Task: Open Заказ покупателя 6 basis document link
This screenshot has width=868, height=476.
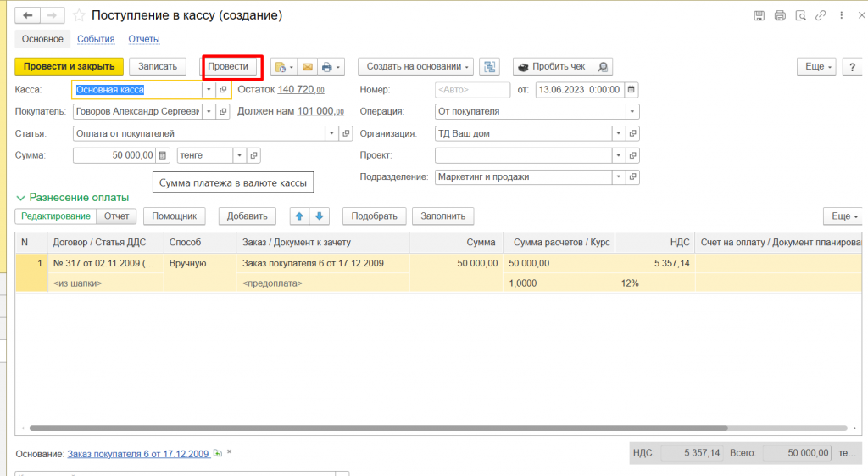Action: click(x=139, y=454)
